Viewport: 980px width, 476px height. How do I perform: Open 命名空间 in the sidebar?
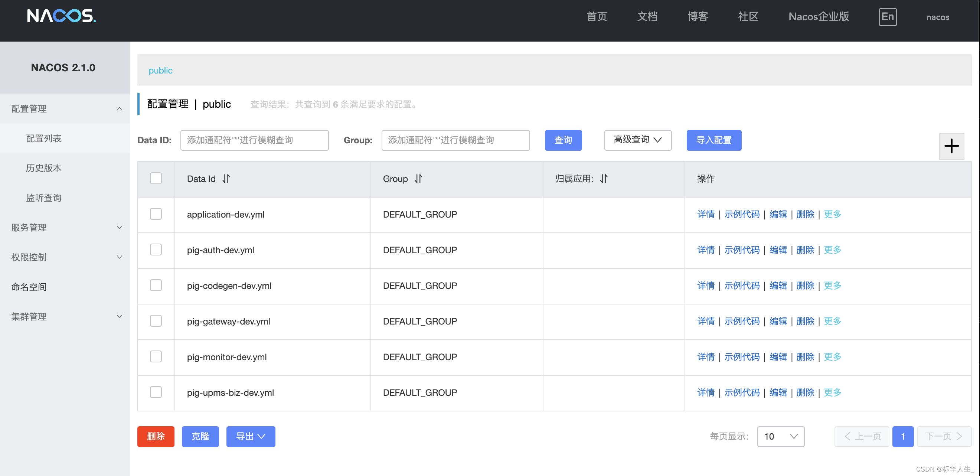(x=65, y=287)
